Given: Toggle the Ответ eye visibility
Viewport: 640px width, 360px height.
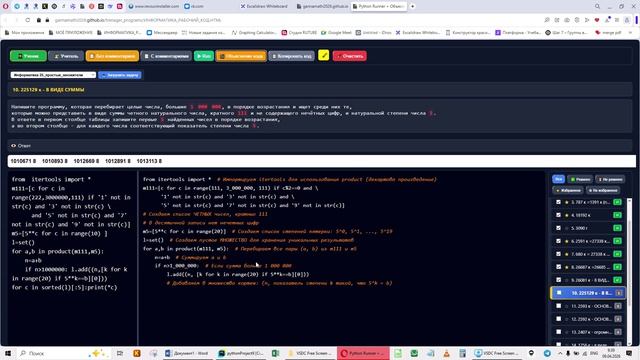Looking at the screenshot, I should [x=13, y=146].
